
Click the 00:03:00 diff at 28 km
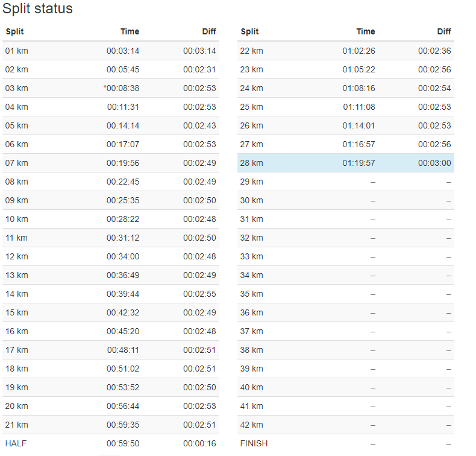(x=434, y=163)
